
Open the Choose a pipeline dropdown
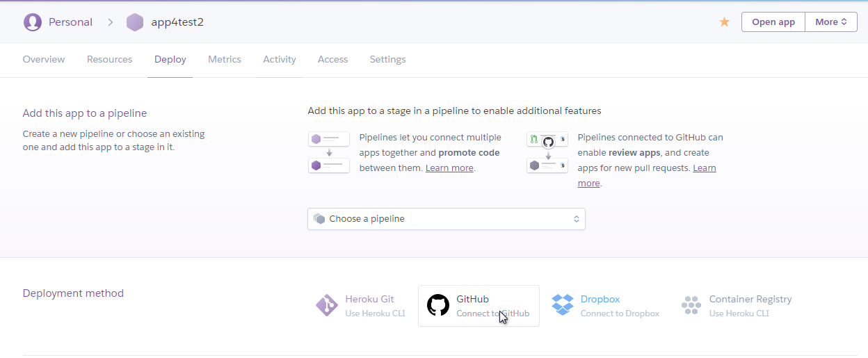(447, 219)
